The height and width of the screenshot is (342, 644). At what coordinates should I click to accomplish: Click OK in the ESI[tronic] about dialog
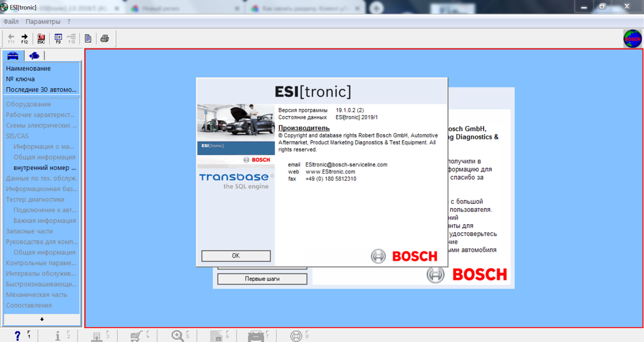coord(236,256)
